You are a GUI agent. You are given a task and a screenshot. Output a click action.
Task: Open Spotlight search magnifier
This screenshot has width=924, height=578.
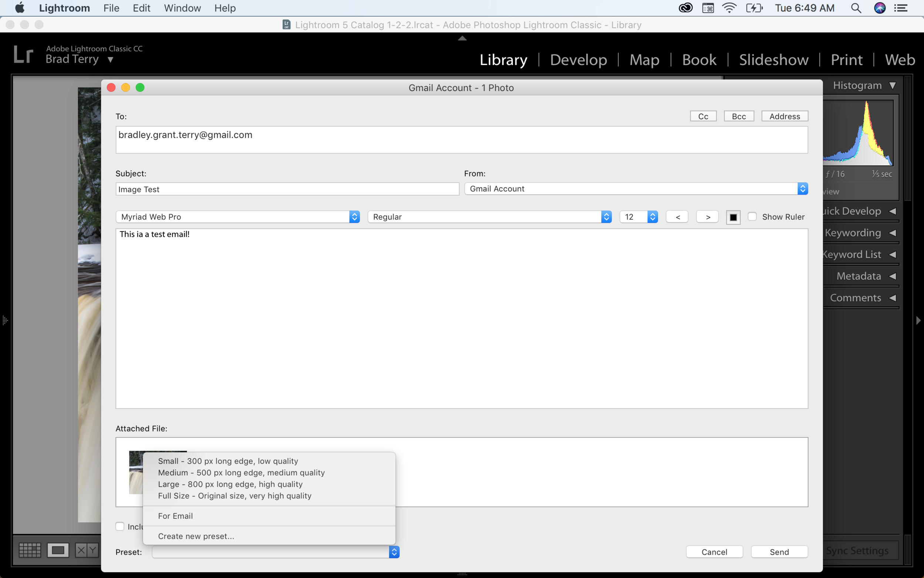pos(856,8)
